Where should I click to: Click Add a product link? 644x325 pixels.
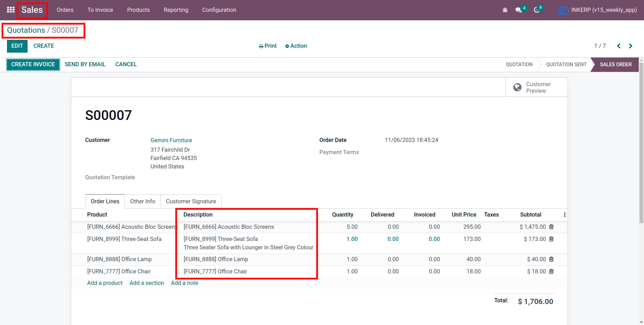[105, 283]
